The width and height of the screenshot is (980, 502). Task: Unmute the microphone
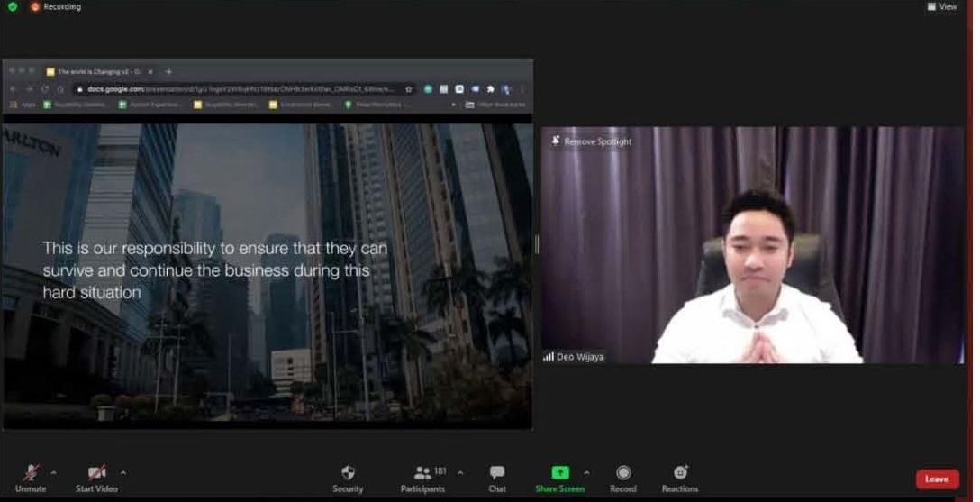31,477
